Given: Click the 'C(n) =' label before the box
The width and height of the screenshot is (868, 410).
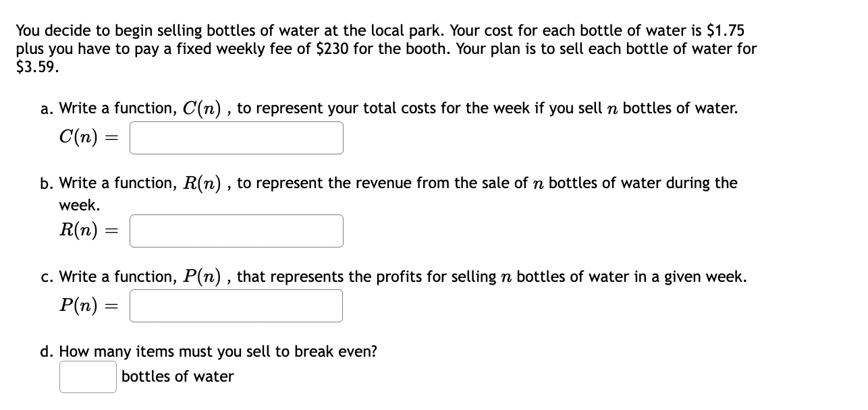Looking at the screenshot, I should point(89,138).
